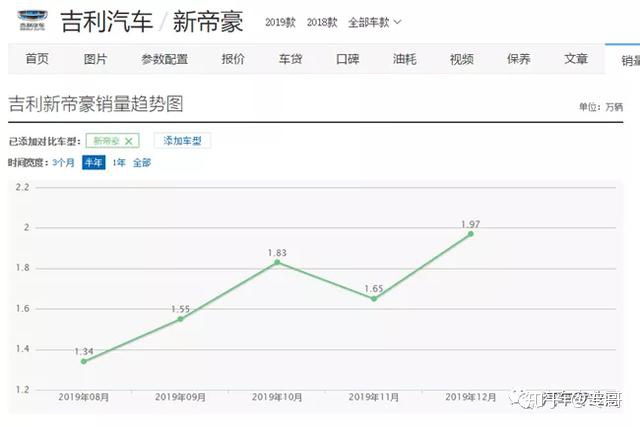Click the 1.34 data point for 2019年08月
The image size is (640, 427).
point(84,361)
